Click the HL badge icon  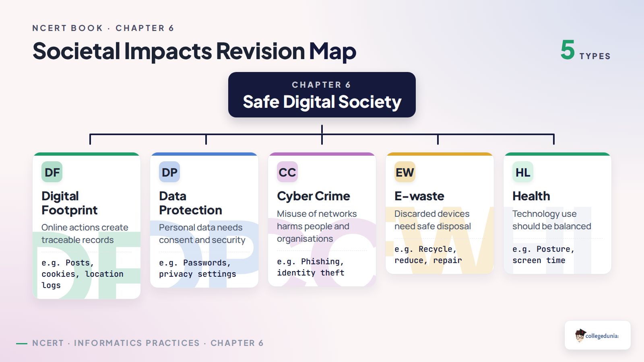(523, 172)
